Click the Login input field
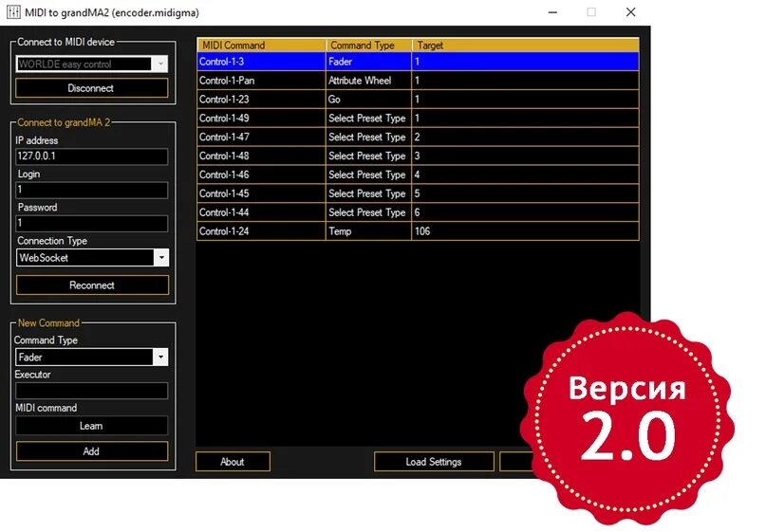 click(91, 190)
